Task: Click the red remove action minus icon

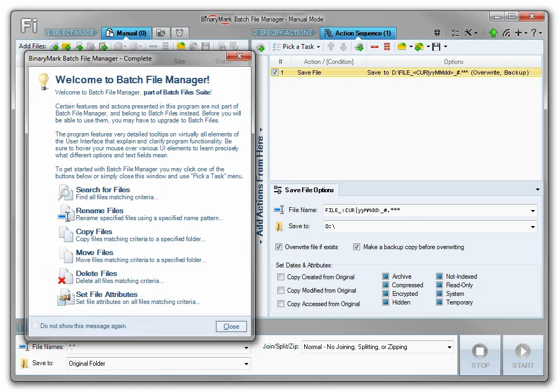Action: point(374,47)
